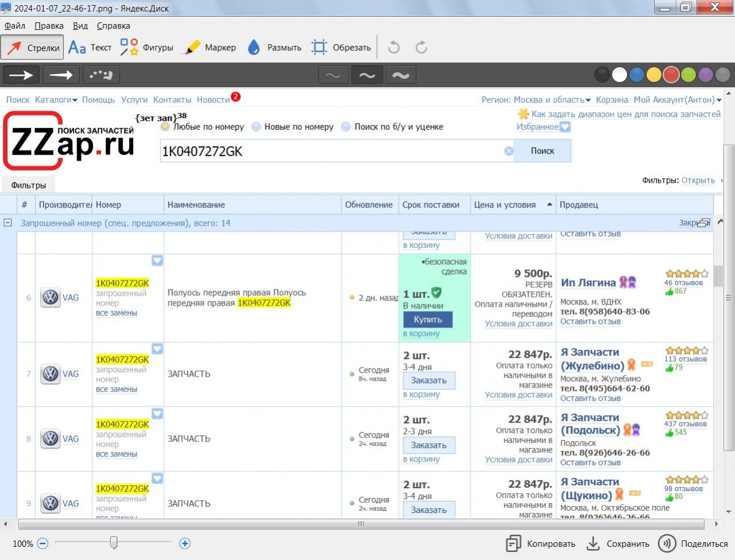The width and height of the screenshot is (735, 560).
Task: Open the Справка menu
Action: (113, 26)
